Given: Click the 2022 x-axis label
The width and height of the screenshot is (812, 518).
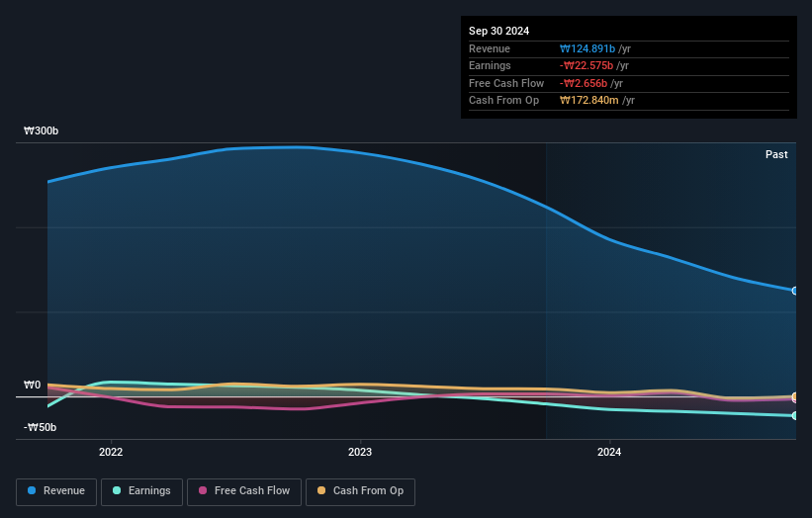Looking at the screenshot, I should [x=111, y=452].
